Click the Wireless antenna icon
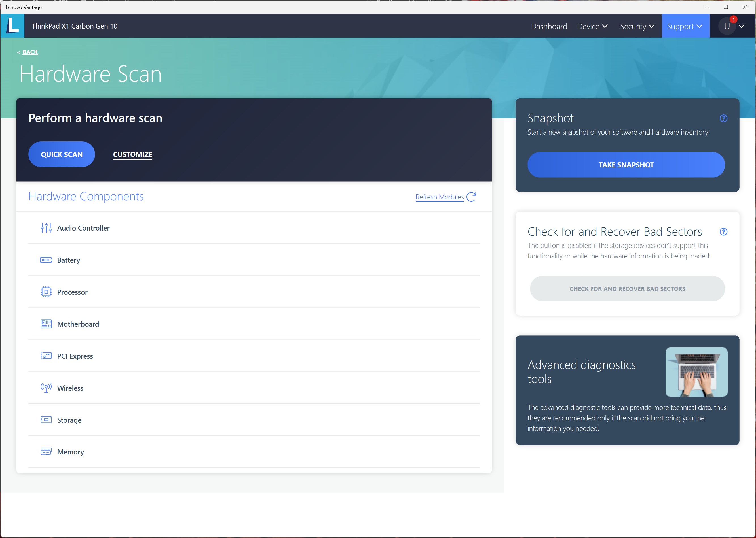The image size is (756, 538). click(46, 388)
